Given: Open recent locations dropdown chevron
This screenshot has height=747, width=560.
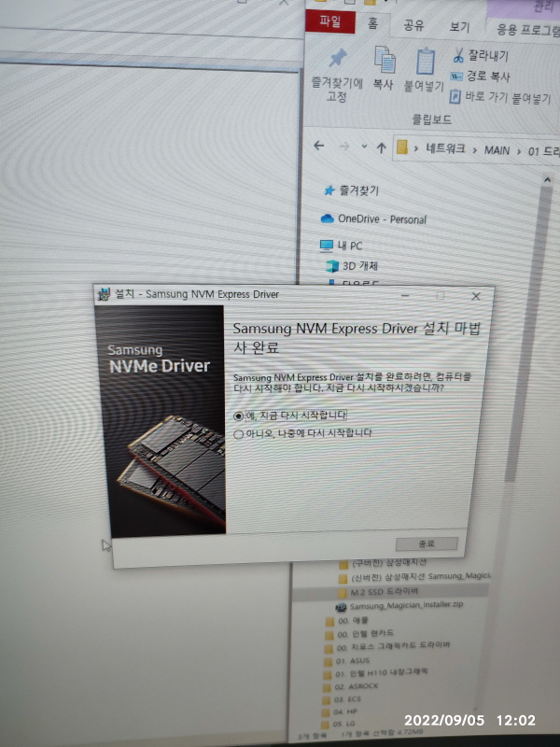Looking at the screenshot, I should coord(364,147).
